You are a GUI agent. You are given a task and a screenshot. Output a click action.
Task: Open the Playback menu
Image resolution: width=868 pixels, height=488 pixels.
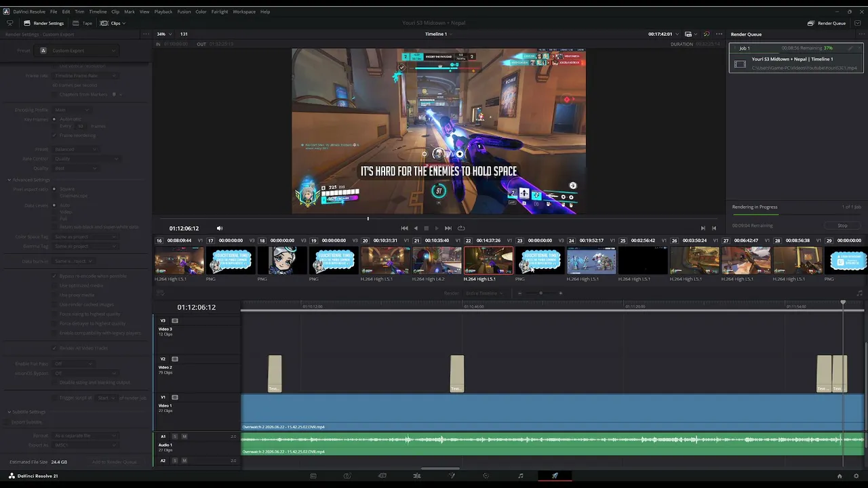click(163, 12)
